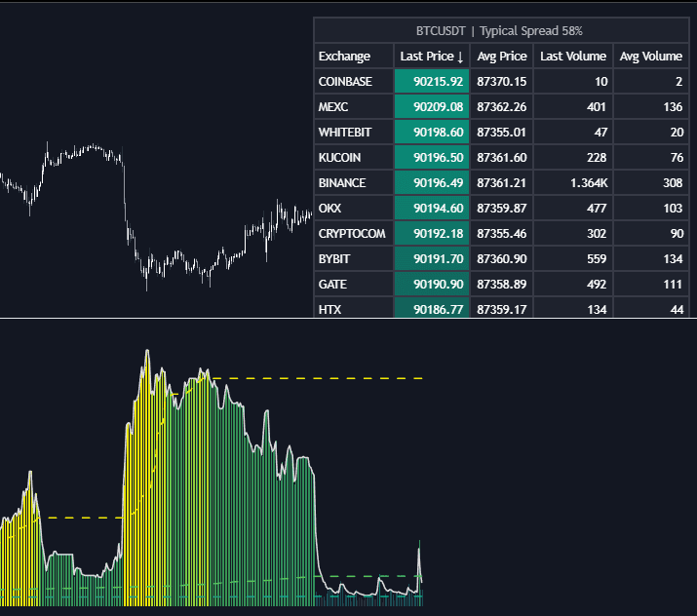The image size is (697, 616).
Task: Click avg price 87359.17
Action: [502, 308]
